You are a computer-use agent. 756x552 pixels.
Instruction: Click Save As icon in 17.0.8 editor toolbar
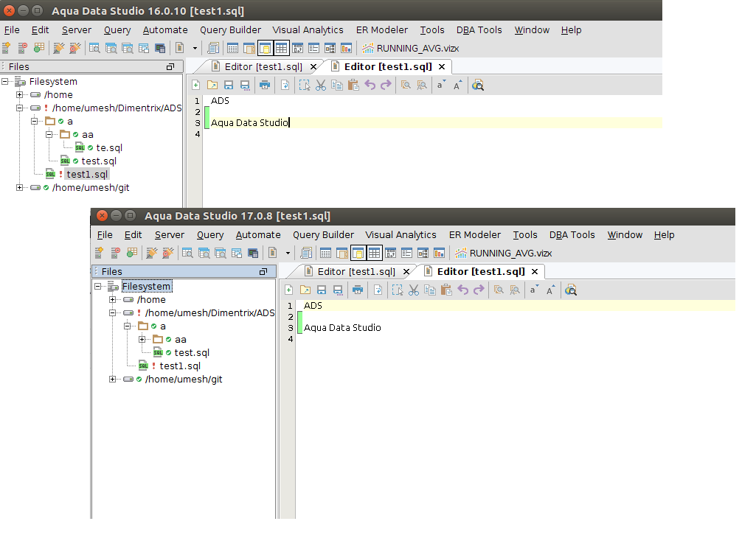[x=338, y=290]
